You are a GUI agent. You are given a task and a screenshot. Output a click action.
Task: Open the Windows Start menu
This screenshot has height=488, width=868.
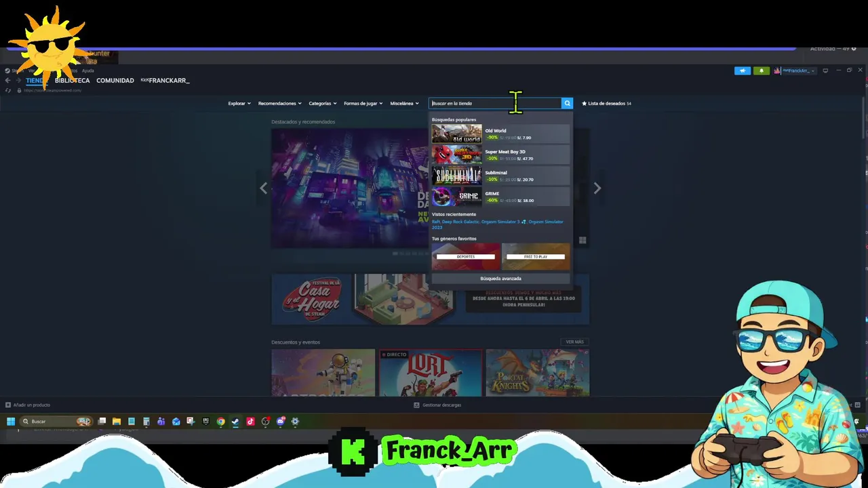click(11, 422)
